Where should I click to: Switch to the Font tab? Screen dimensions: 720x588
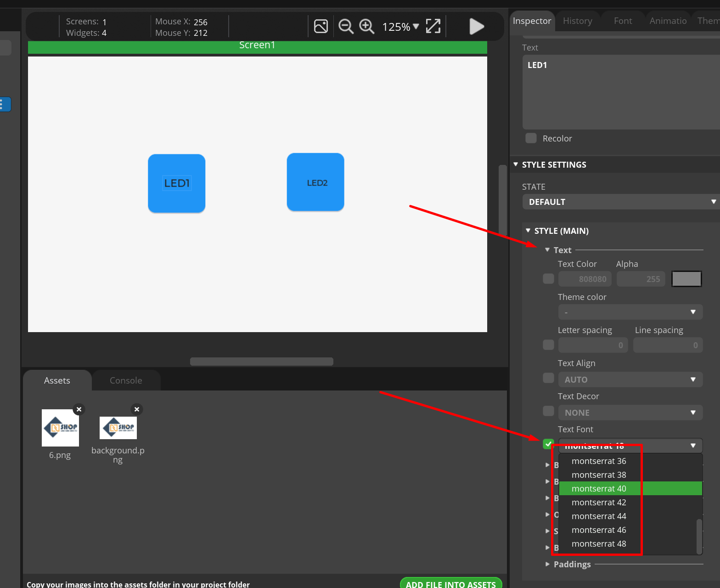(x=623, y=21)
